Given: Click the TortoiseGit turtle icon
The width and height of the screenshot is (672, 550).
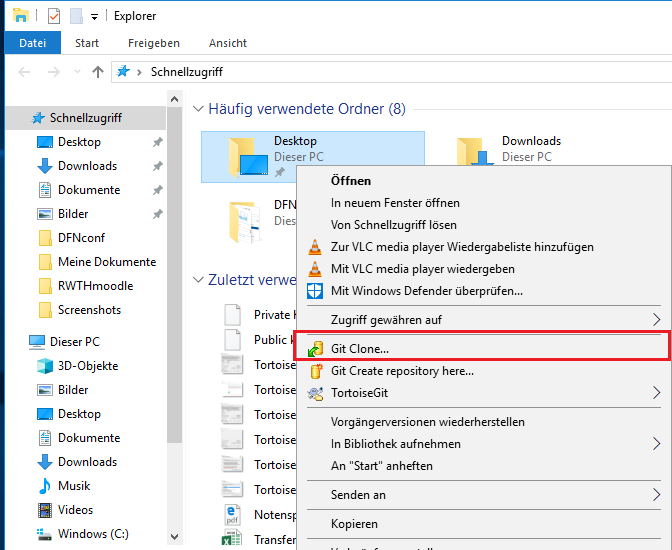Looking at the screenshot, I should (315, 393).
